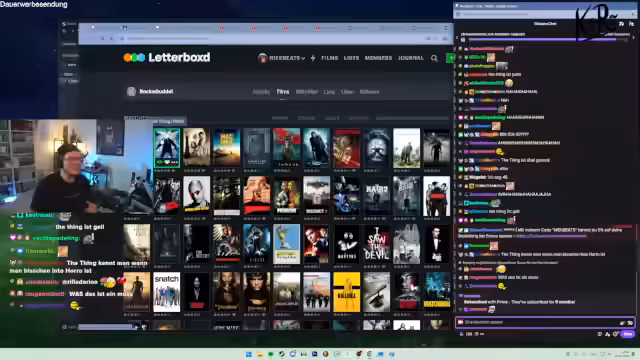This screenshot has height=360, width=640.
Task: Click the I Saw the Devil poster
Action: [376, 244]
